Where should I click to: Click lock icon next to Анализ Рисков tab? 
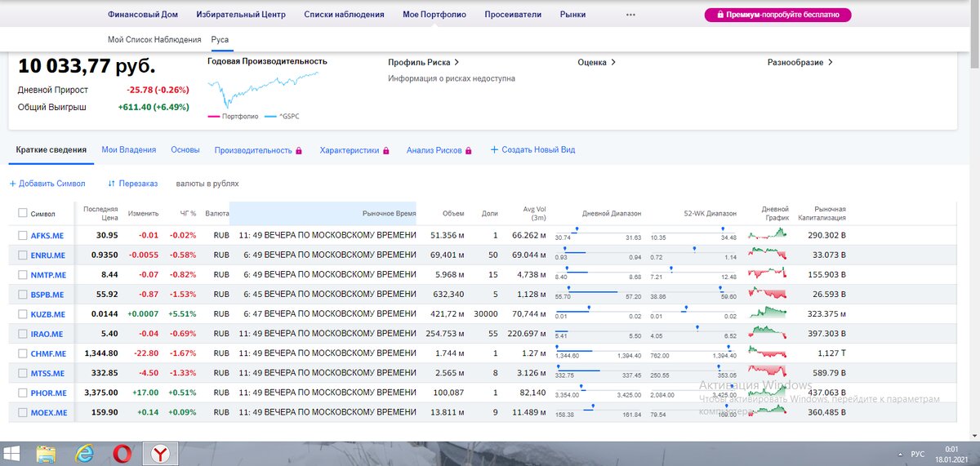pyautogui.click(x=469, y=151)
